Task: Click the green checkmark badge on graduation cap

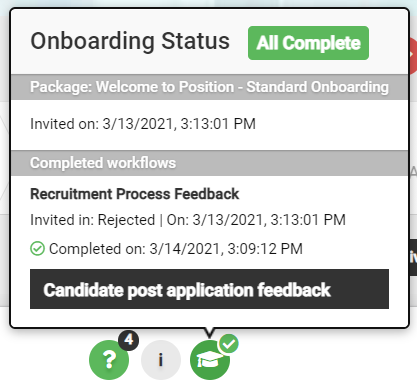Action: pyautogui.click(x=229, y=343)
